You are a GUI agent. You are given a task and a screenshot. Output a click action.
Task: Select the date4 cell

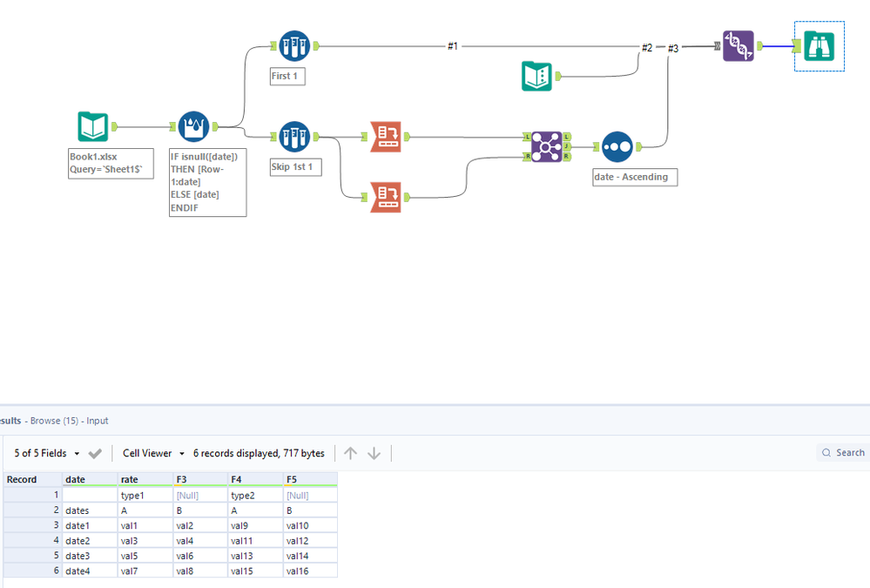tap(90, 571)
